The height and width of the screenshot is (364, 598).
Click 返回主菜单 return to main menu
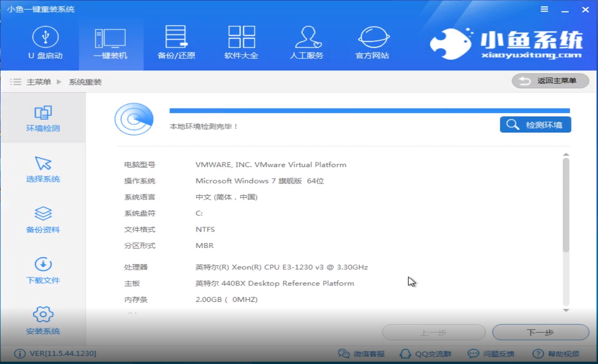click(x=551, y=81)
